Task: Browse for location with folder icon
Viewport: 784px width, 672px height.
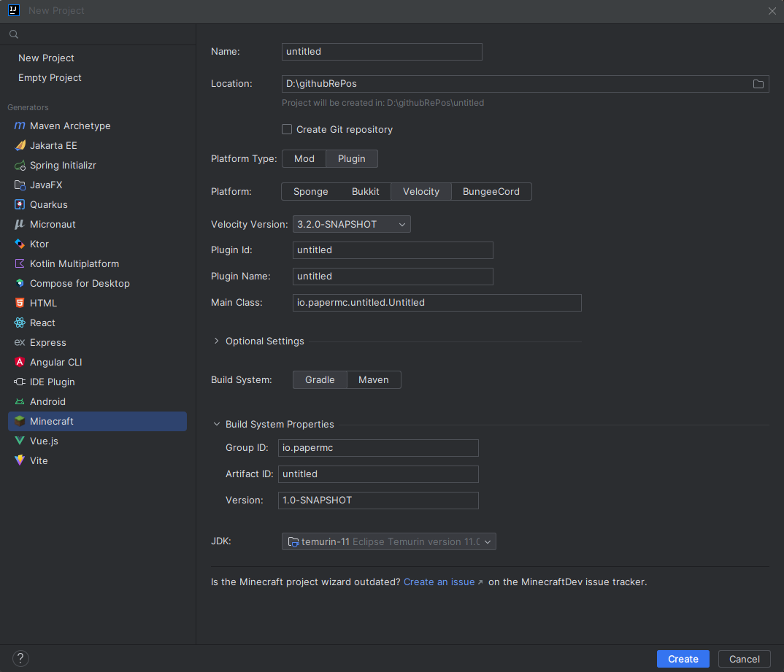Action: (758, 84)
